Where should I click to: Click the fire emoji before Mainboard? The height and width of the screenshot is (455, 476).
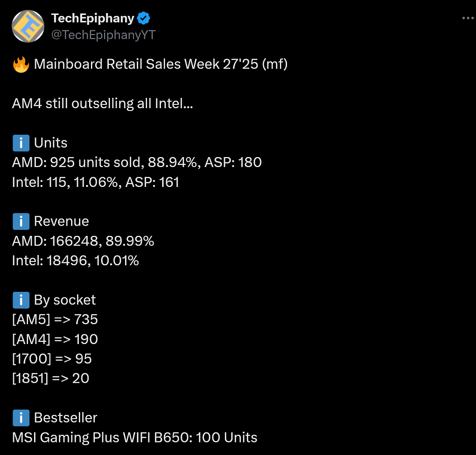[x=21, y=64]
